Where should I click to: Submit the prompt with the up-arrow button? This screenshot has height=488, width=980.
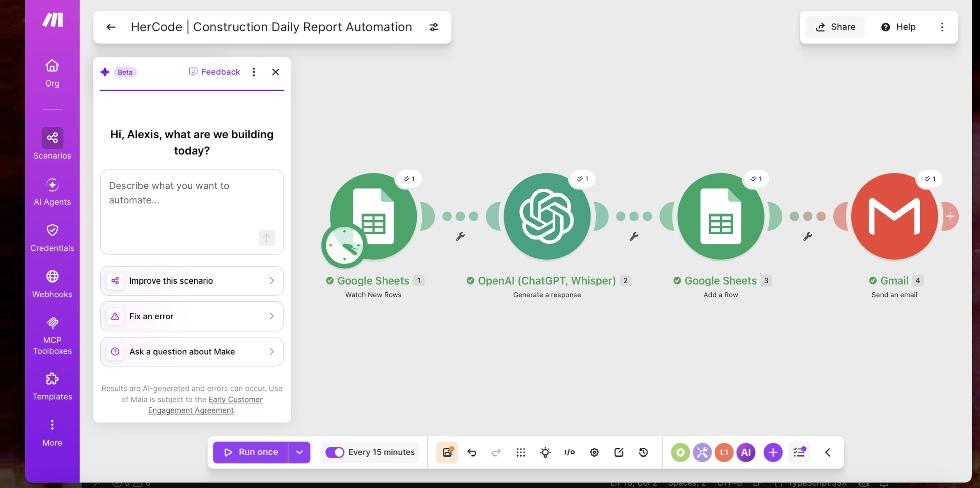[267, 238]
